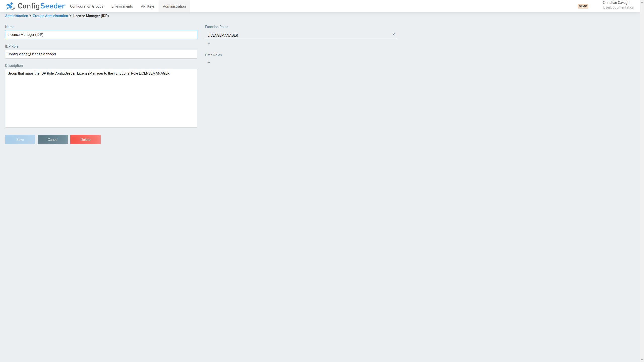The height and width of the screenshot is (362, 644).
Task: Save the group changes
Action: point(20,139)
